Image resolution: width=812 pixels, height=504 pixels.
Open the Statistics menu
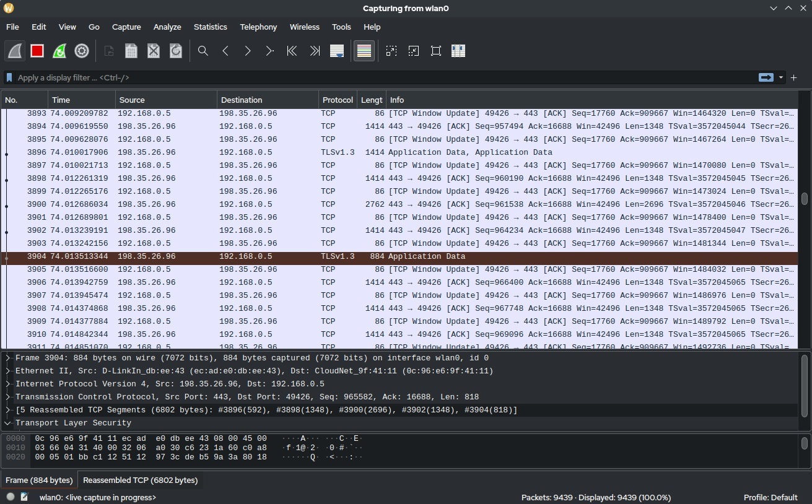coord(210,27)
